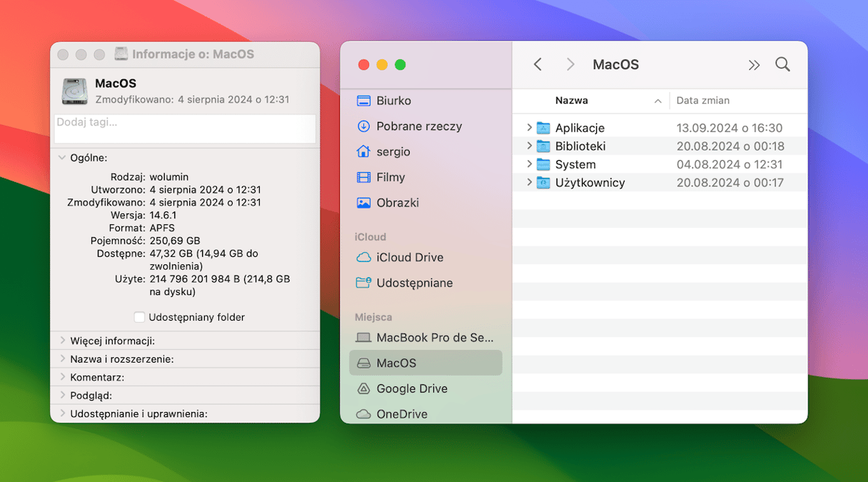868x482 pixels.
Task: Click the sergio home icon
Action: tap(363, 151)
